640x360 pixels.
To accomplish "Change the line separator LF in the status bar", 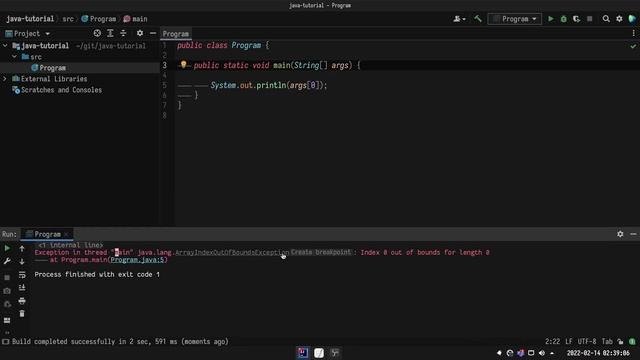I will tap(569, 342).
